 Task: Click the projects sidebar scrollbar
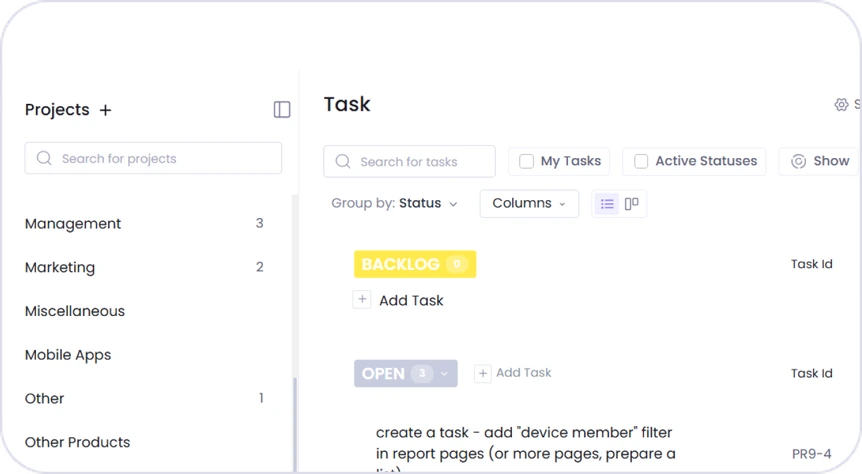295,423
